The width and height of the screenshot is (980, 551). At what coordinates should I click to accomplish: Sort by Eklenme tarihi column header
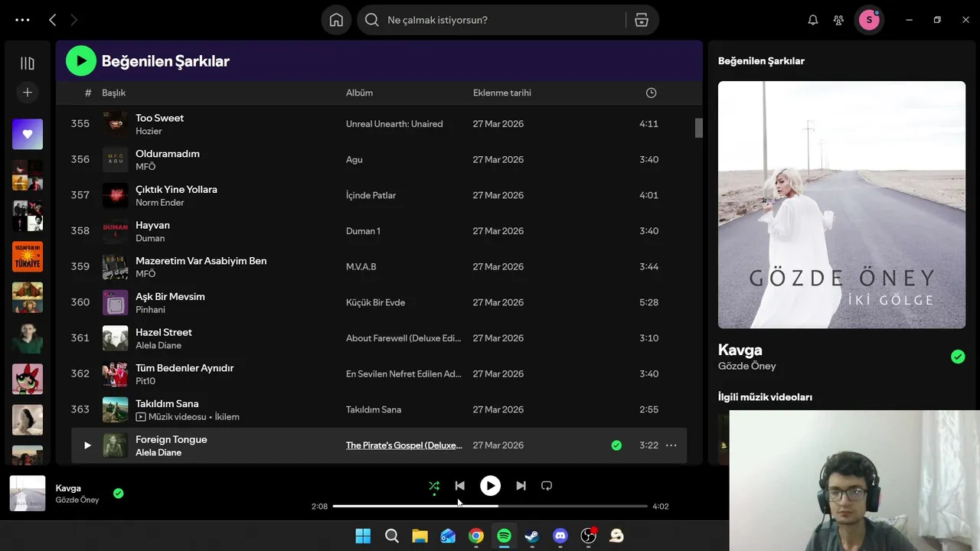click(501, 93)
